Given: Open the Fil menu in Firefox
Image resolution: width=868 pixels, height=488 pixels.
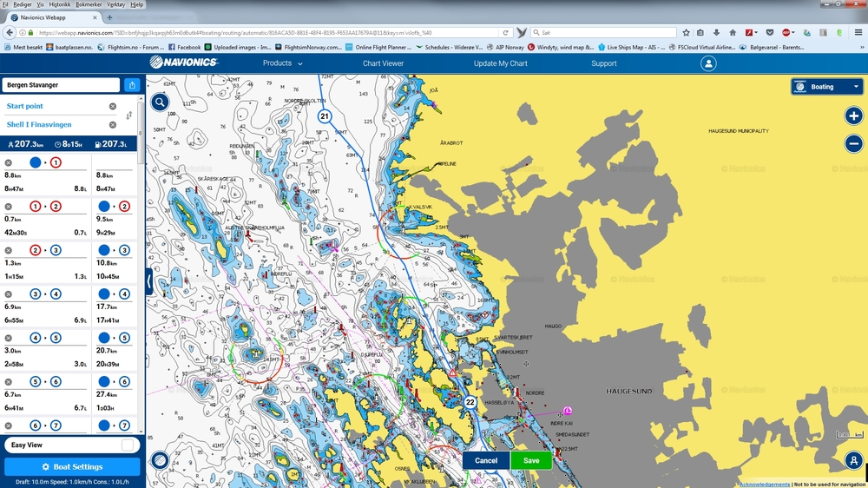Looking at the screenshot, I should tap(5, 4).
